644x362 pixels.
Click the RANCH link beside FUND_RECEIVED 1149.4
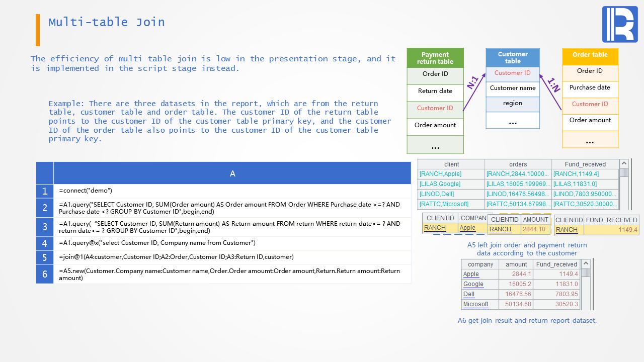tap(567, 230)
